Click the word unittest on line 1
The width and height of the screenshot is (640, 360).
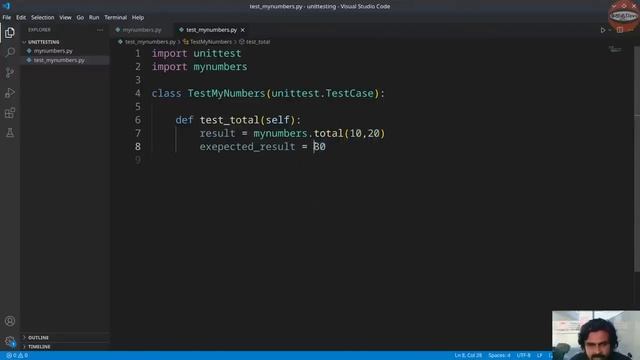click(x=217, y=53)
